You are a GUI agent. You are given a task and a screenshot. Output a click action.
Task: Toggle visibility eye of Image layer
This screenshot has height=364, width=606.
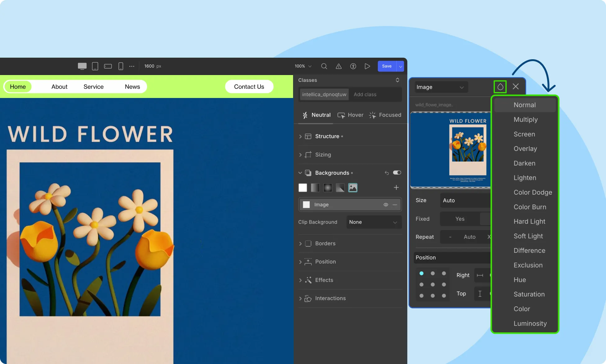pyautogui.click(x=386, y=205)
